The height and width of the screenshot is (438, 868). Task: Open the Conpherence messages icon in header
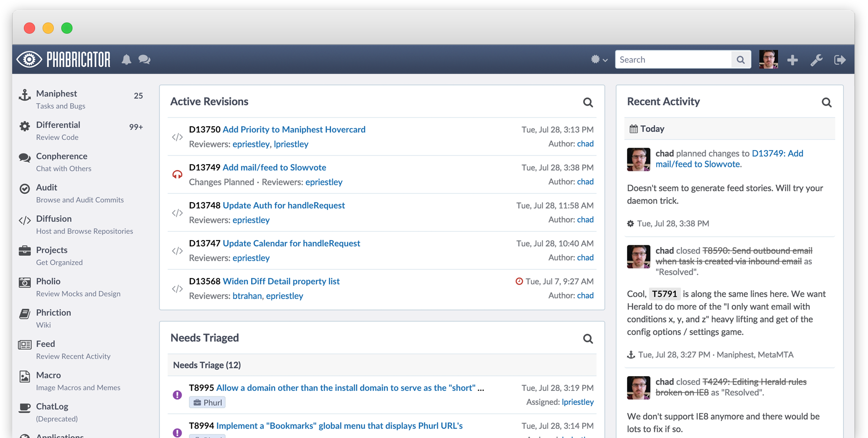pos(144,59)
